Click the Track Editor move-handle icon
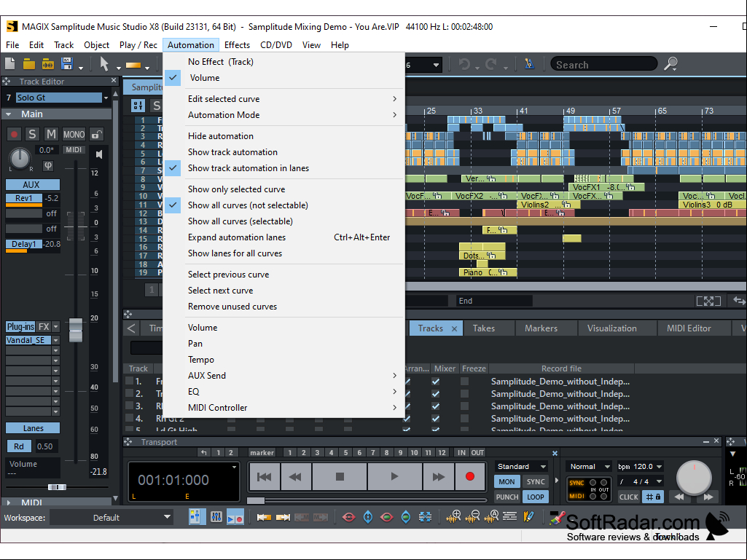This screenshot has width=747, height=560. (6, 82)
